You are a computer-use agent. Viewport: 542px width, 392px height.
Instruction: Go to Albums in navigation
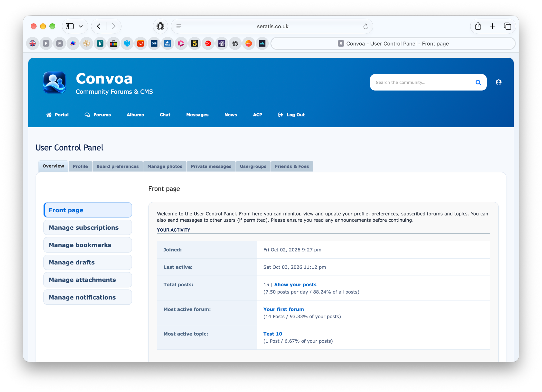pos(135,115)
